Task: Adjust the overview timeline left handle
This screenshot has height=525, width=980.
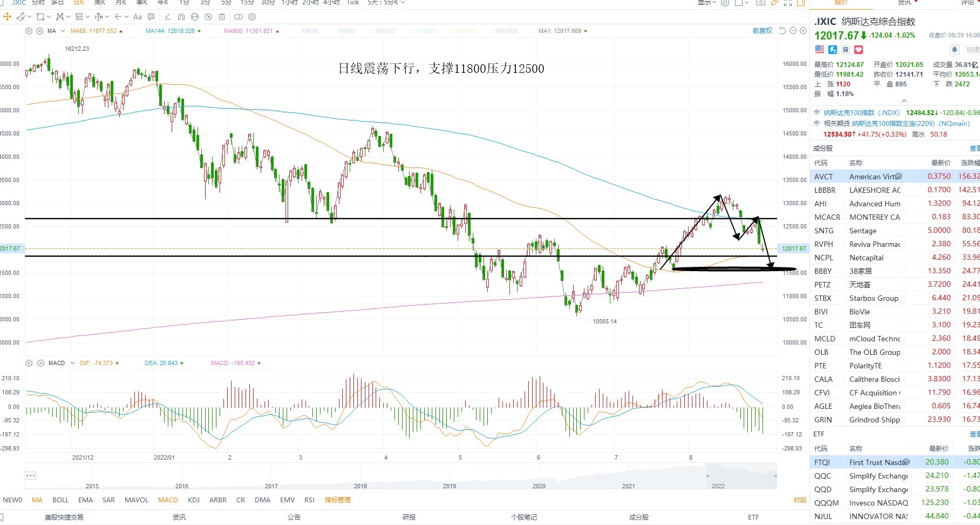Action: pos(708,476)
